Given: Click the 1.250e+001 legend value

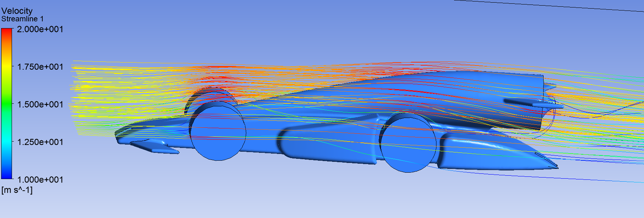Looking at the screenshot, I should (40, 142).
